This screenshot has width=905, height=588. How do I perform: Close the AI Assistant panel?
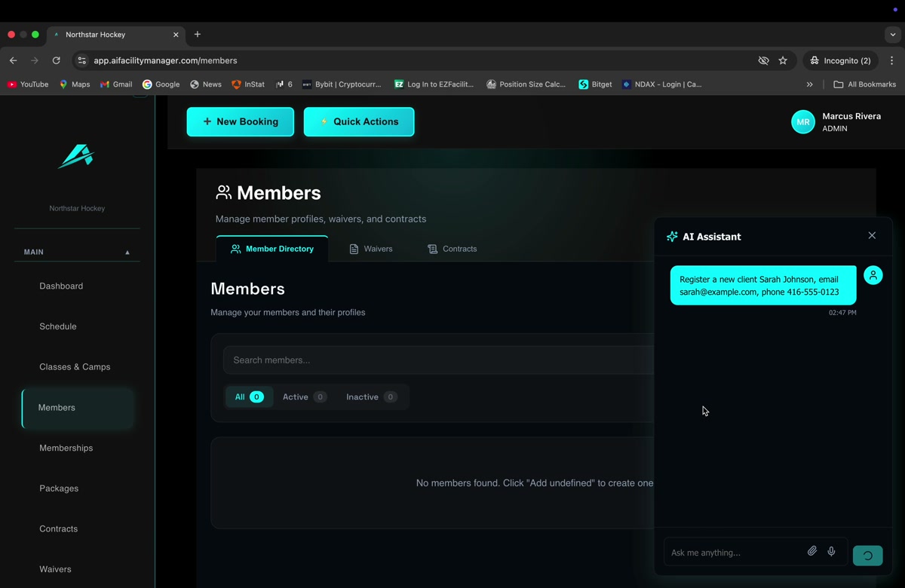click(872, 236)
